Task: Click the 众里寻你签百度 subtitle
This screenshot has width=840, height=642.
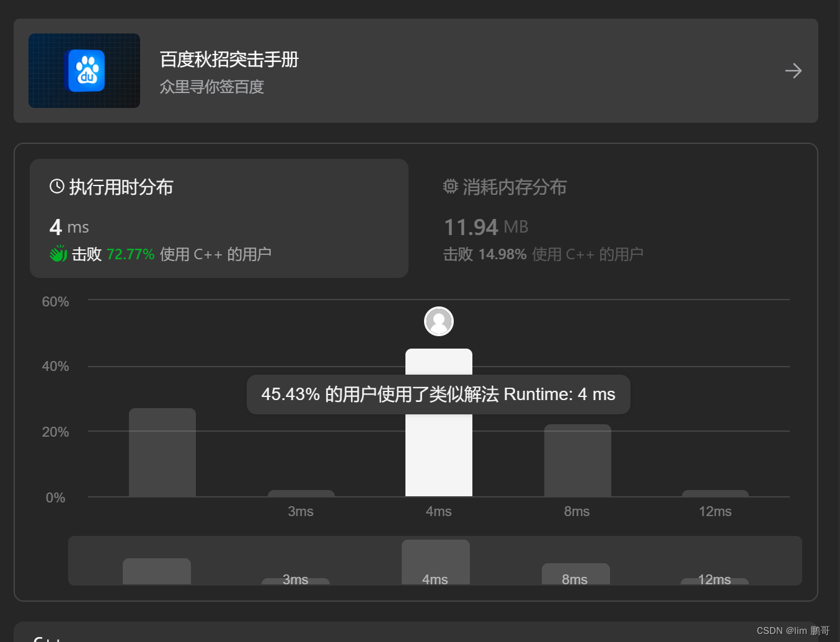Action: click(x=212, y=87)
